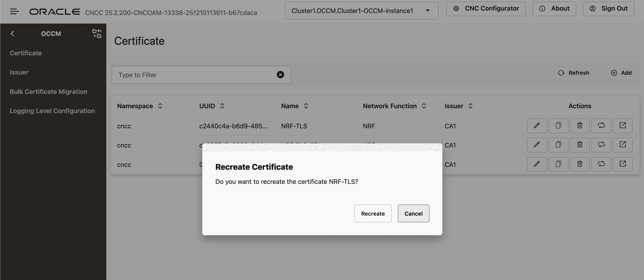Recreate icon in the NRF-TLS row
Image resolution: width=644 pixels, height=280 pixels.
[x=601, y=126]
